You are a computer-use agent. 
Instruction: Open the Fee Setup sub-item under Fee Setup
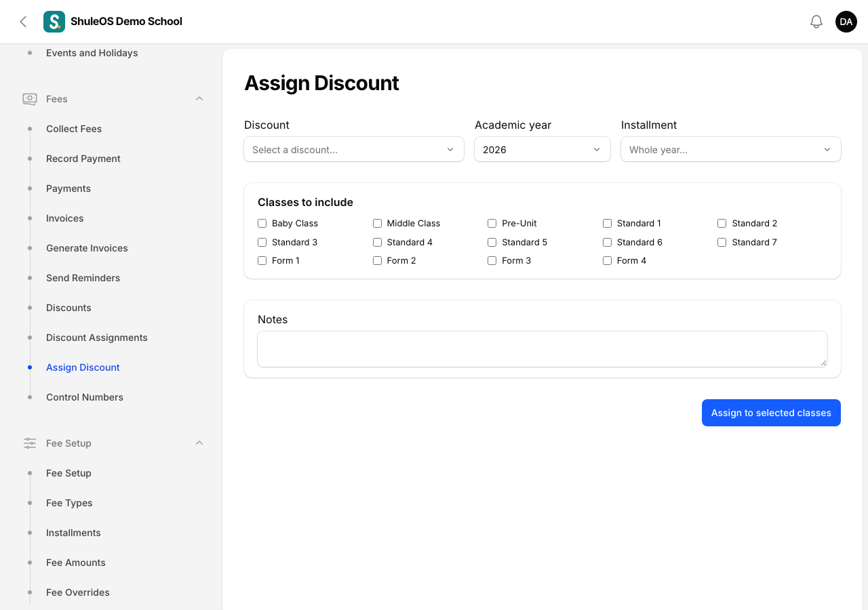68,473
